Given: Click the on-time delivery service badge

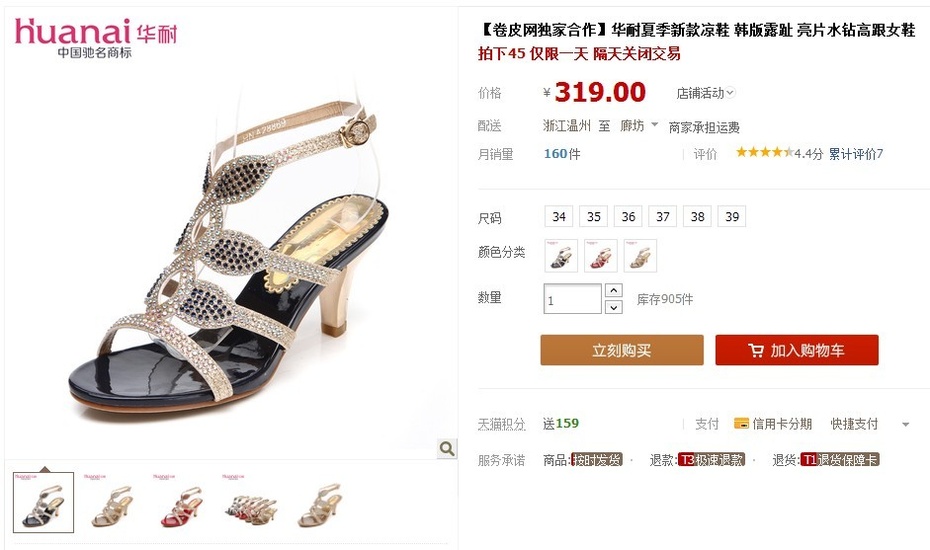Looking at the screenshot, I should pyautogui.click(x=597, y=460).
